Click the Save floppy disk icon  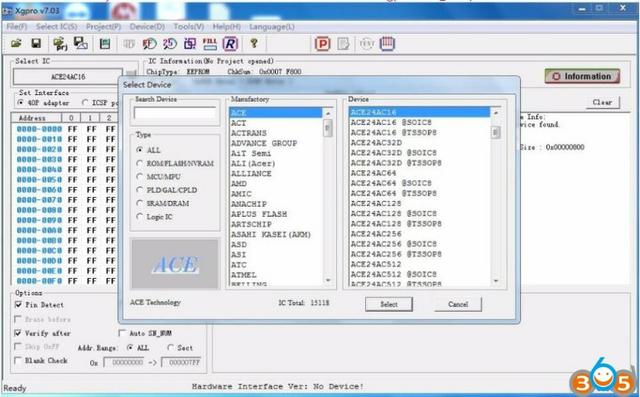(36, 43)
